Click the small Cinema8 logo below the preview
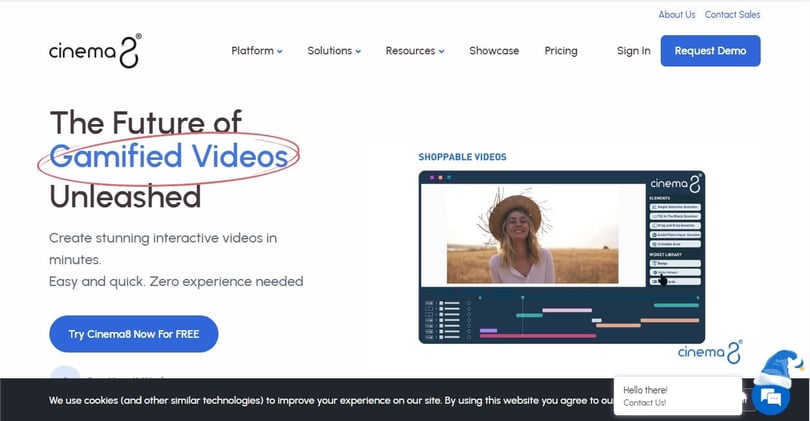810x421 pixels. tap(710, 352)
